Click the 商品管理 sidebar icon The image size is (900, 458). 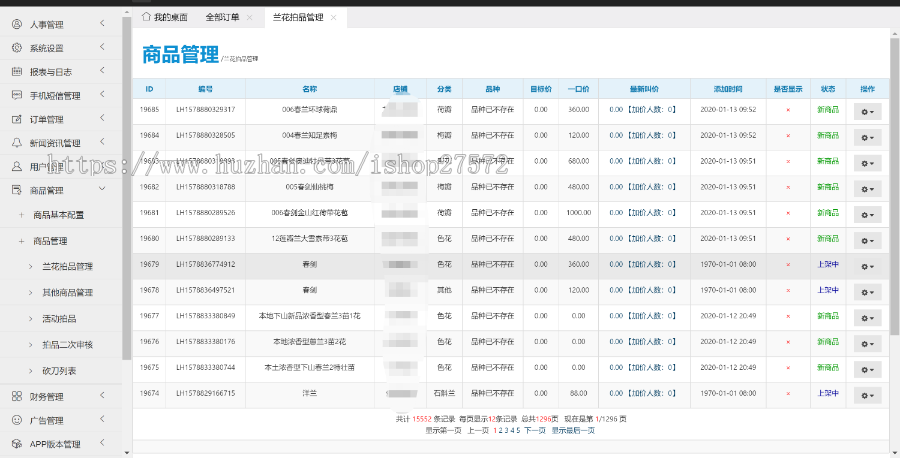tap(17, 190)
